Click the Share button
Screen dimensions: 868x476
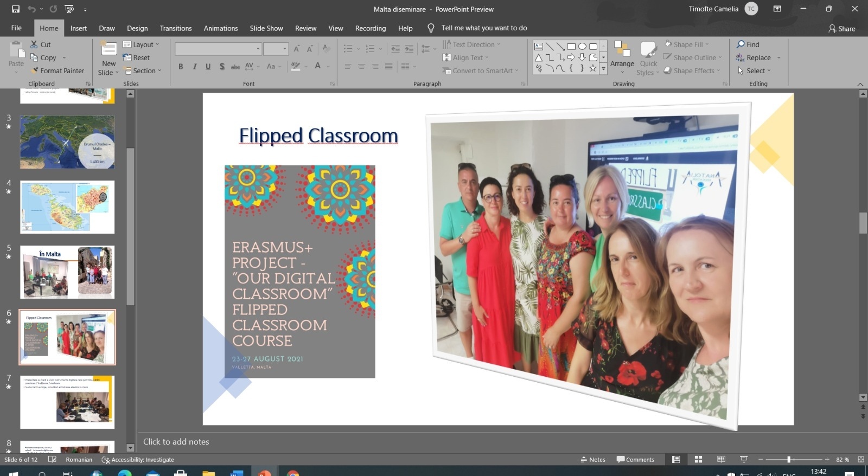(x=841, y=29)
